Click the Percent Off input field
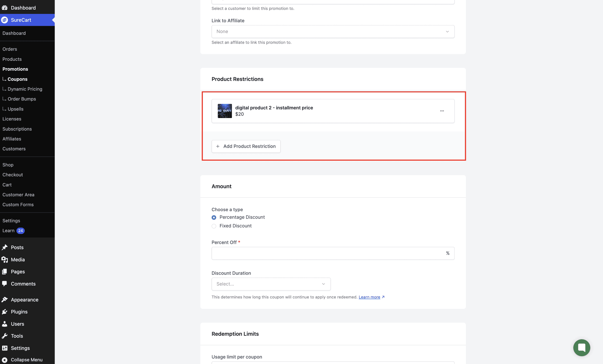Image resolution: width=603 pixels, height=364 pixels. [333, 253]
